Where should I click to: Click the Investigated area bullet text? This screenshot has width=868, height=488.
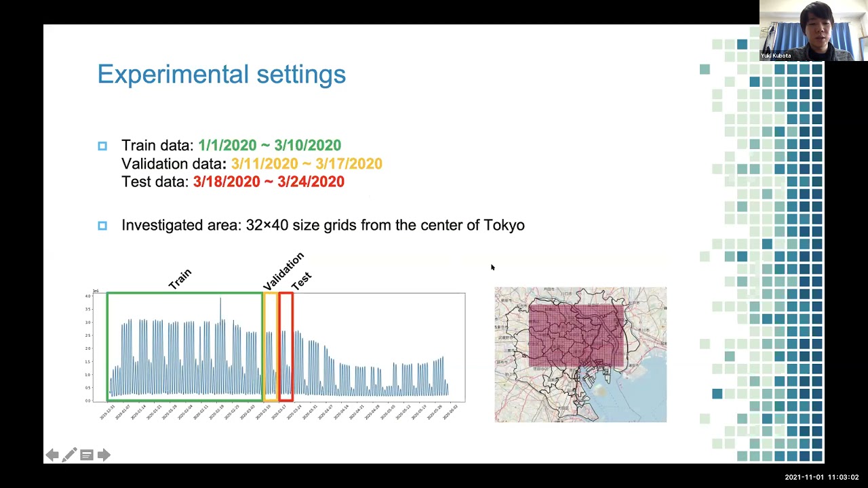click(323, 225)
